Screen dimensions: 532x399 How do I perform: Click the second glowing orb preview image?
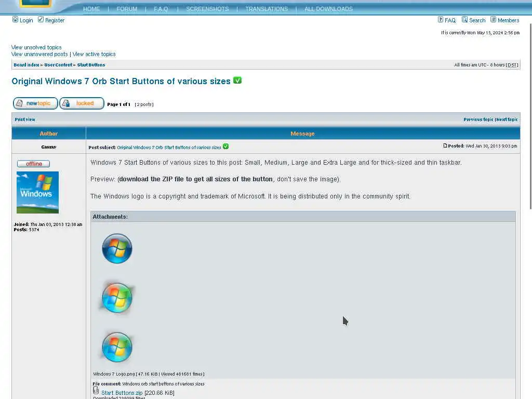pos(117,298)
